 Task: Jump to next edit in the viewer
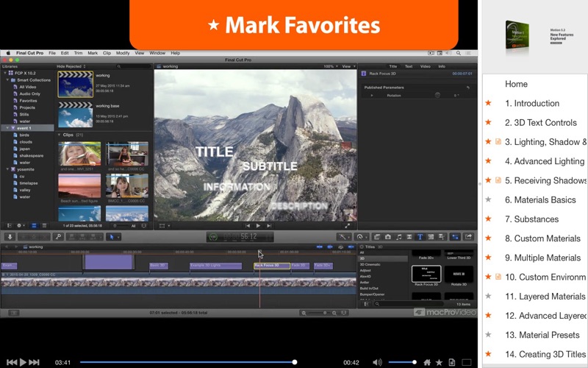(269, 226)
